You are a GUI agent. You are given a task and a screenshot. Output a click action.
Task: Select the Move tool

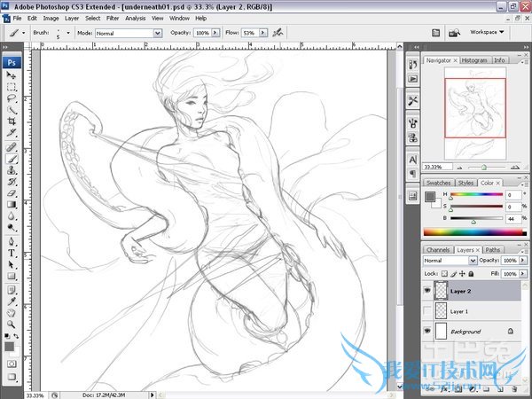(x=12, y=76)
